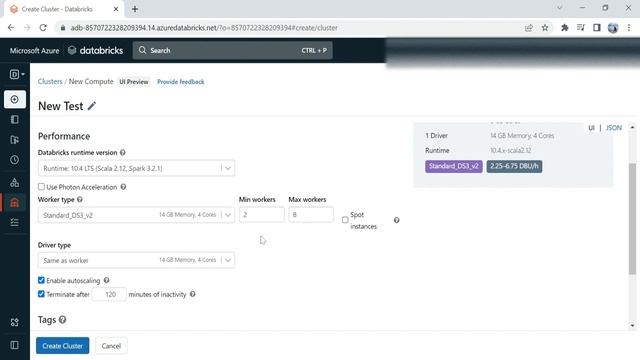Viewport: 640px width, 360px height.
Task: Uncheck Enable autoscaling checkbox
Action: click(x=41, y=280)
